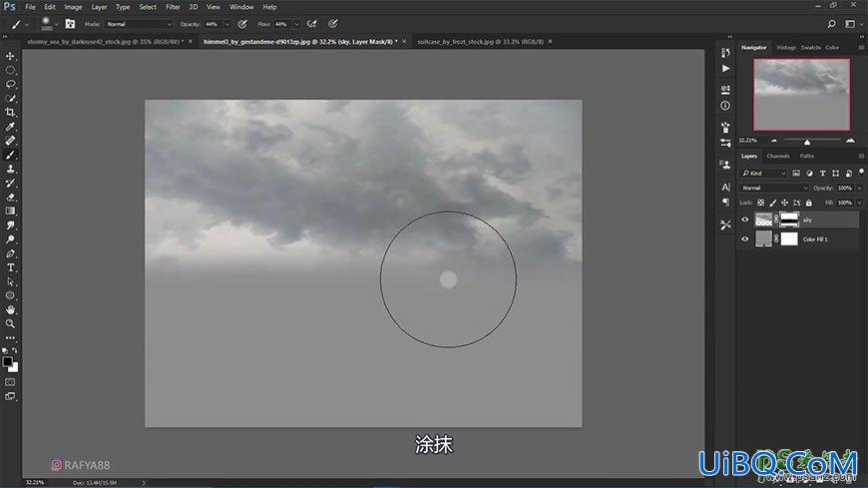Zoom in using Navigator large mountains

coord(850,141)
